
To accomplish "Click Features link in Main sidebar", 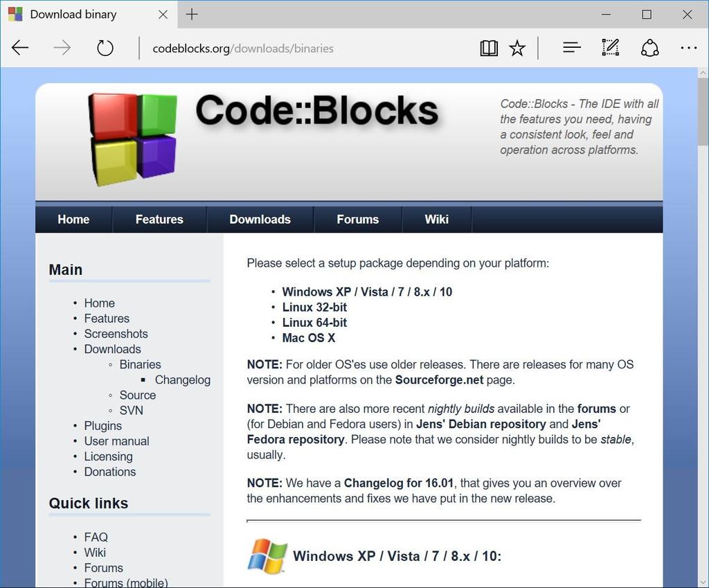I will click(x=107, y=319).
